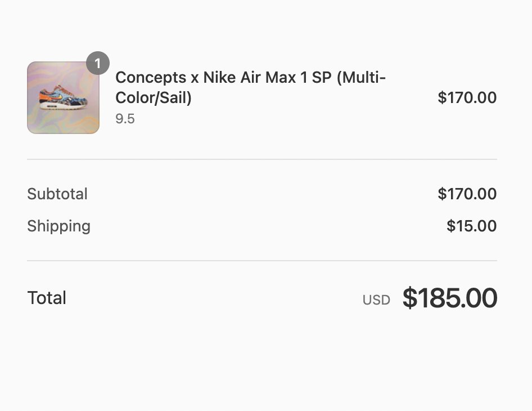Screen dimensions: 532x411
Task: Click the 'SP' text in product title
Action: [321, 78]
